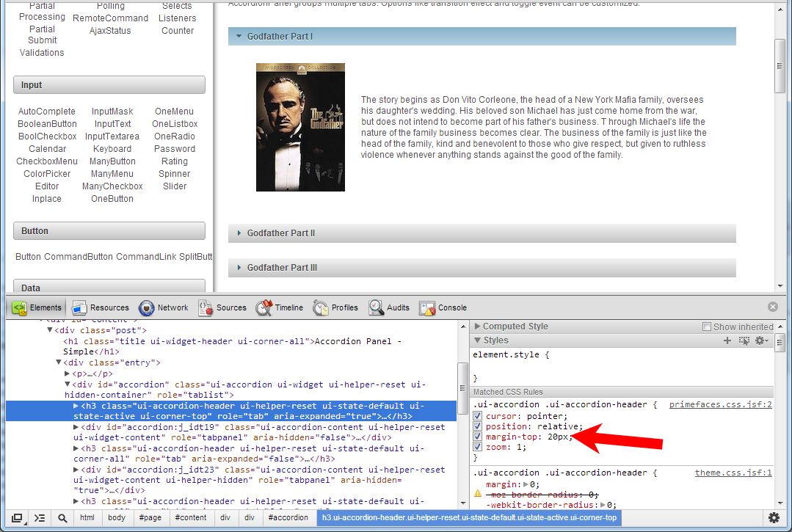Select the div id="accordion:j_idt23" hidden content node
Image resolution: width=792 pixels, height=532 pixels.
[x=259, y=480]
